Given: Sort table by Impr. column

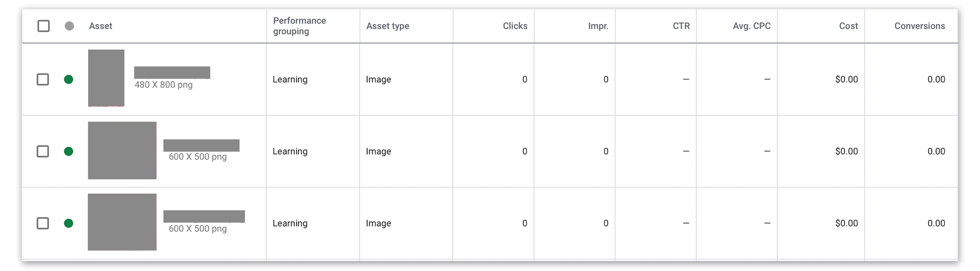Looking at the screenshot, I should coord(598,26).
